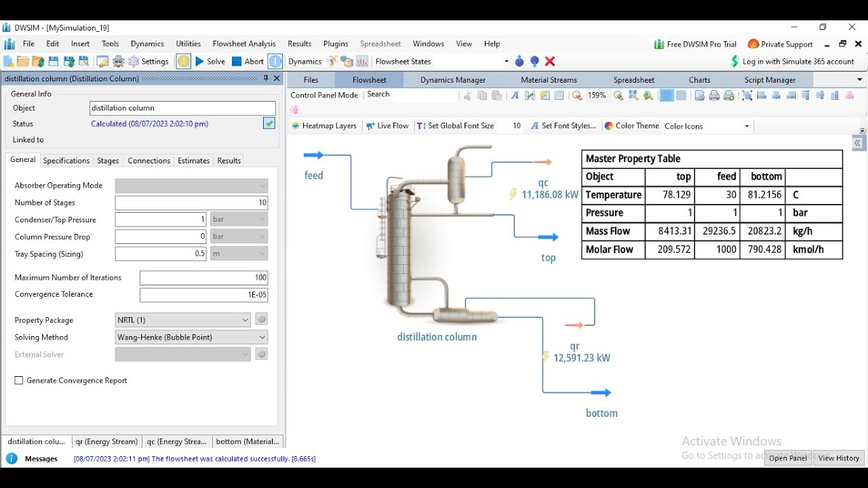Screen dimensions: 868x488
Task: Click the zoom magnifier left of 159%
Action: tap(577, 96)
